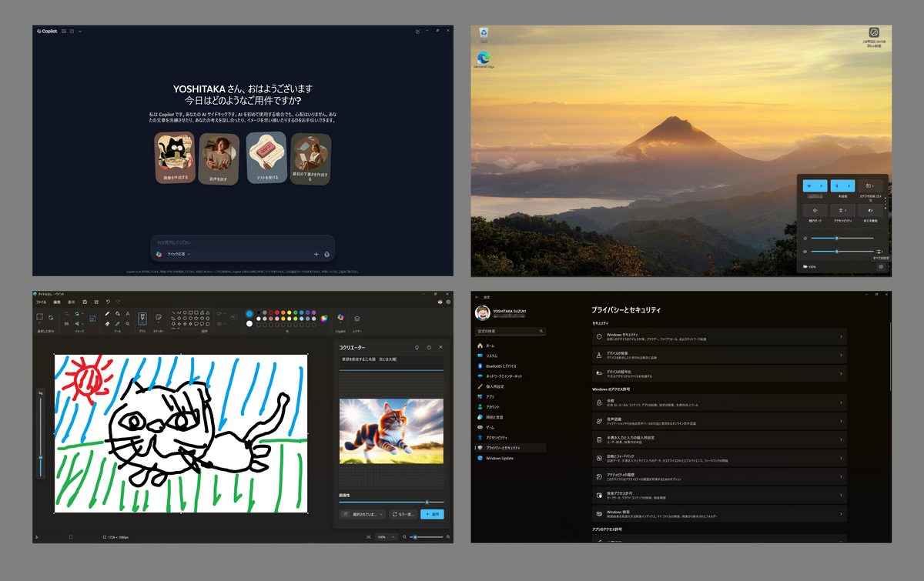The image size is (924, 581).
Task: Open the zoom percentage dropdown in Paint
Action: point(387,537)
